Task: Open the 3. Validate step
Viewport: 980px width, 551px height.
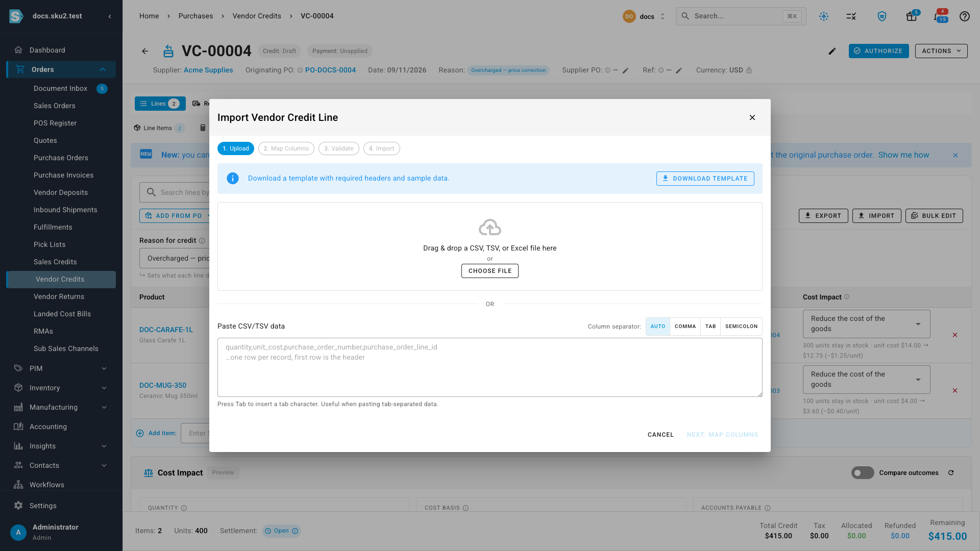Action: click(x=339, y=148)
